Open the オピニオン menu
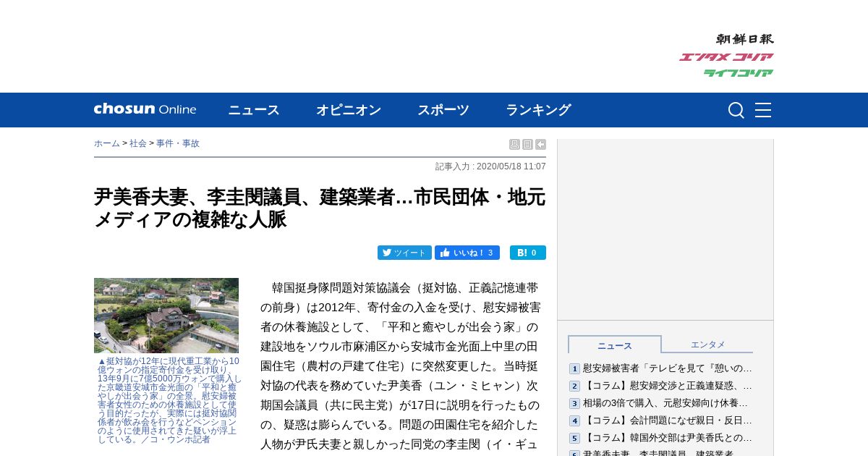 point(349,110)
